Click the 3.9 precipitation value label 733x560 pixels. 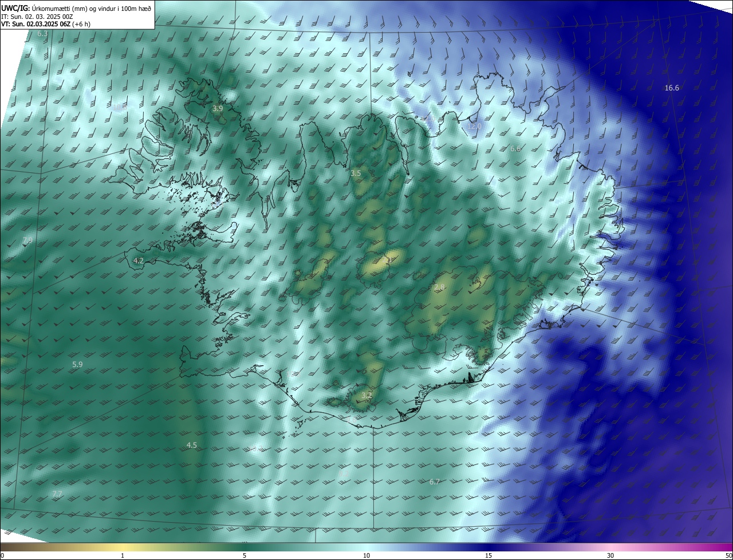pos(218,108)
